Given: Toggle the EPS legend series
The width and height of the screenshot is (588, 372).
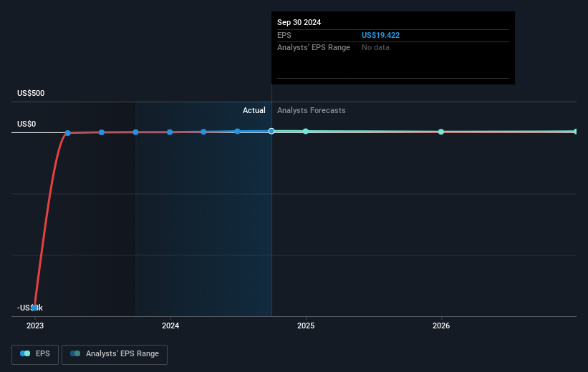Looking at the screenshot, I should (x=35, y=354).
